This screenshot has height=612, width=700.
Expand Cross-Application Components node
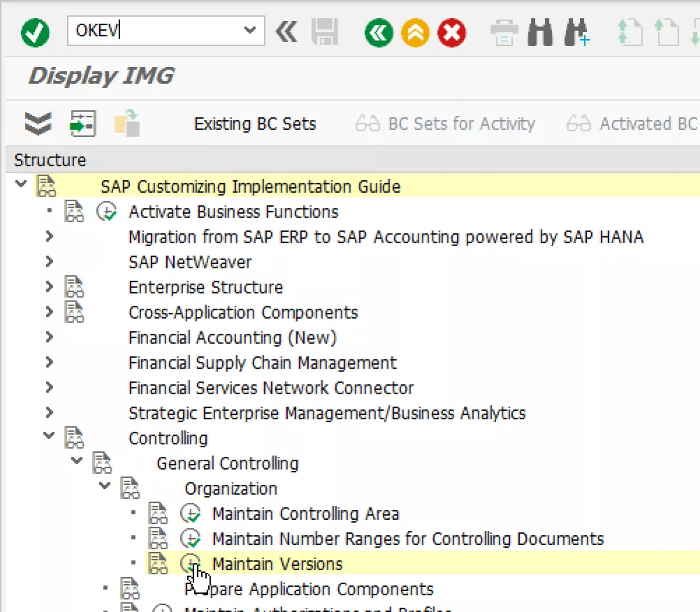(x=49, y=312)
